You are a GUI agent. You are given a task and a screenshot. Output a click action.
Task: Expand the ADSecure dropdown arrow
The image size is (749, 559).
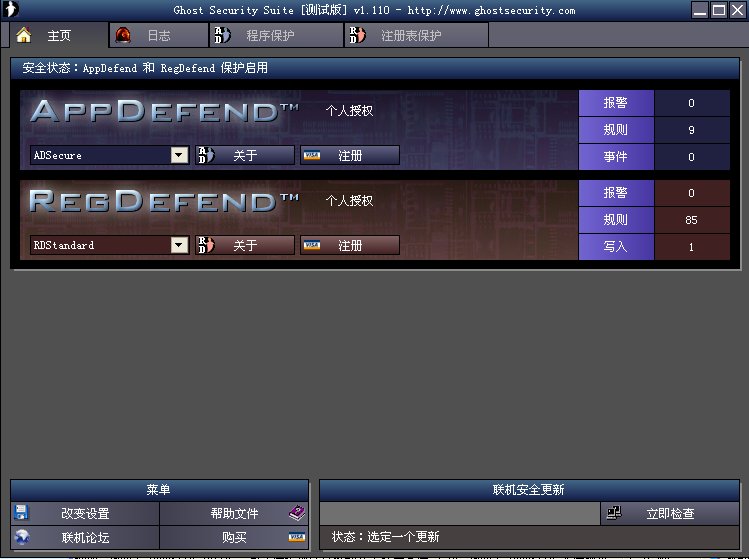click(179, 155)
